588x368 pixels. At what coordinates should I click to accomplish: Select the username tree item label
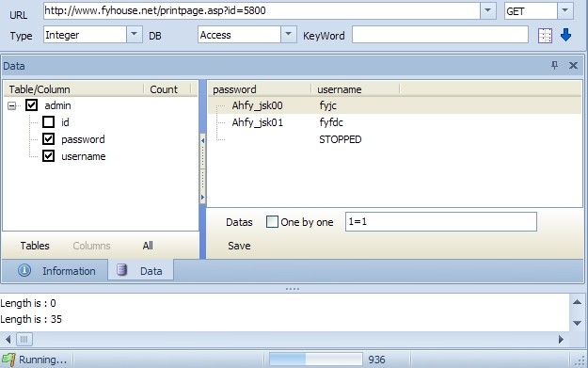[x=83, y=156]
